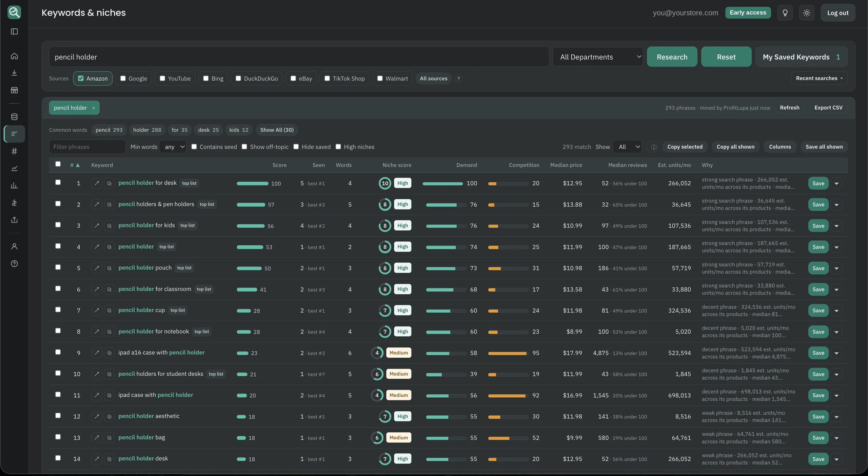Click the Reset button
The height and width of the screenshot is (476, 868).
coord(726,57)
